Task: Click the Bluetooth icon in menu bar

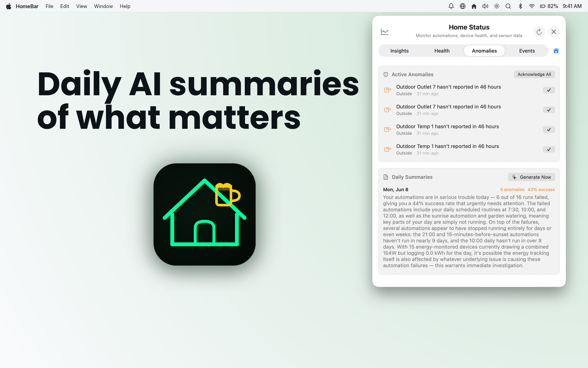Action: (x=520, y=6)
